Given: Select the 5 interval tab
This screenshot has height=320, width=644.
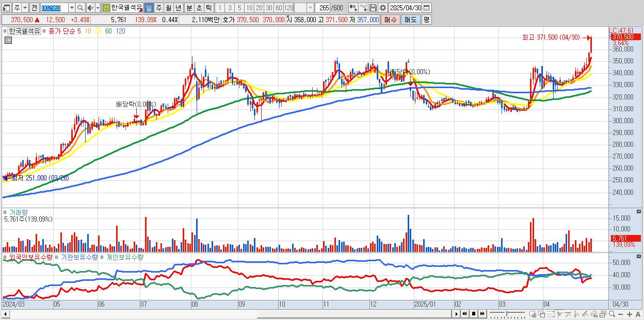Looking at the screenshot, I should coord(239,8).
